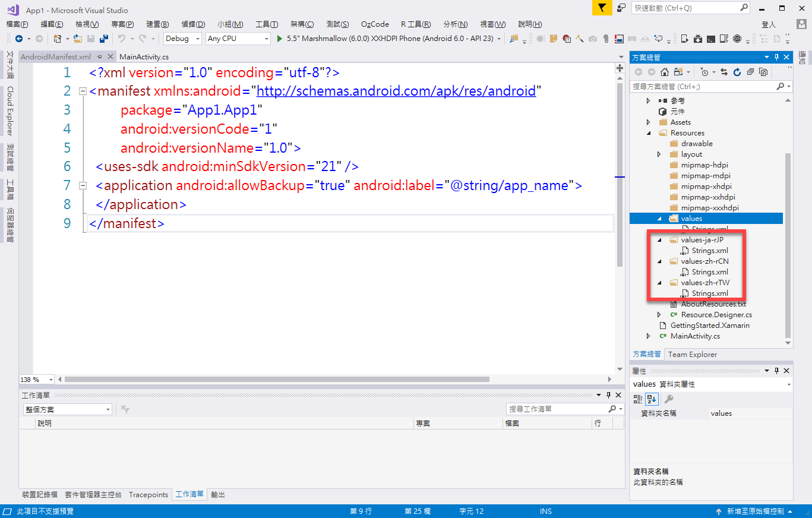The image size is (812, 518).
Task: Click the Categorized icon in Properties panel
Action: [x=639, y=399]
